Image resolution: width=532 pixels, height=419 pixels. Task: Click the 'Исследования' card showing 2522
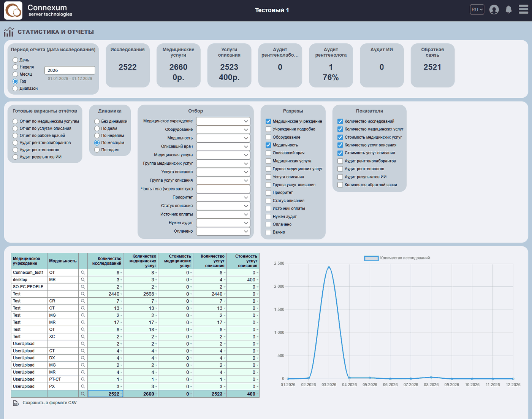click(128, 65)
